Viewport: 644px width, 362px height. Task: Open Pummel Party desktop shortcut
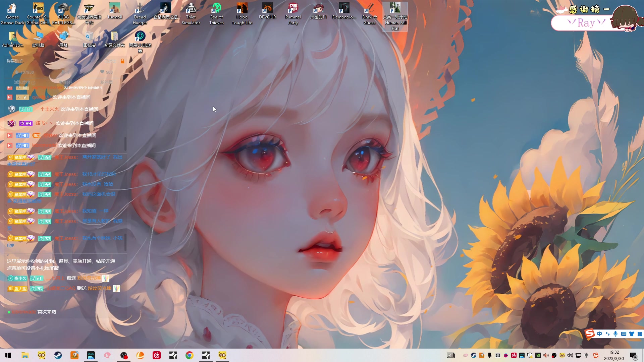pos(293,14)
